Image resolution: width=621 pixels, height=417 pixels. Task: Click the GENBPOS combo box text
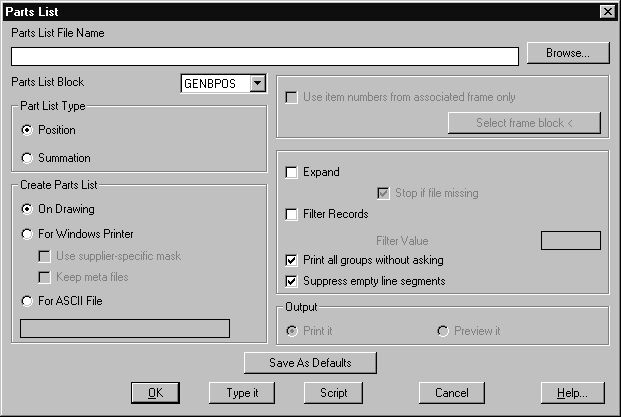point(213,84)
